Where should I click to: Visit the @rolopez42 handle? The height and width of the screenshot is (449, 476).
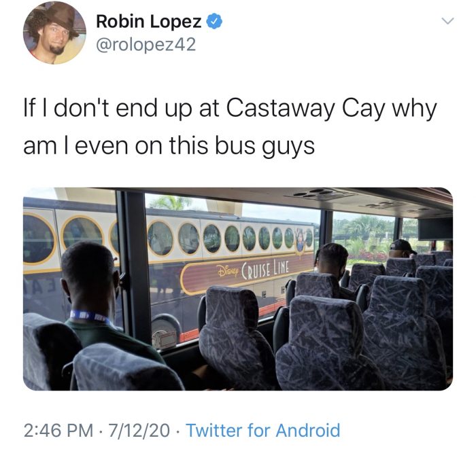[146, 45]
